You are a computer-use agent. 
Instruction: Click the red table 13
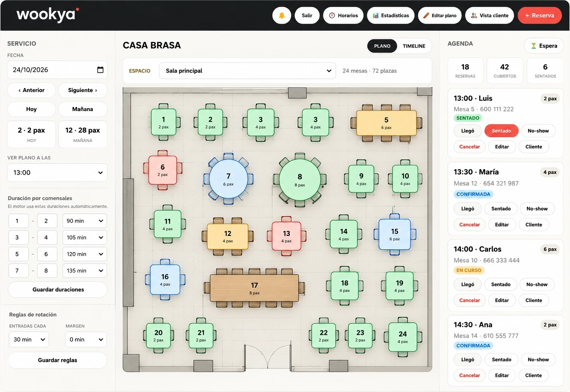pyautogui.click(x=286, y=236)
